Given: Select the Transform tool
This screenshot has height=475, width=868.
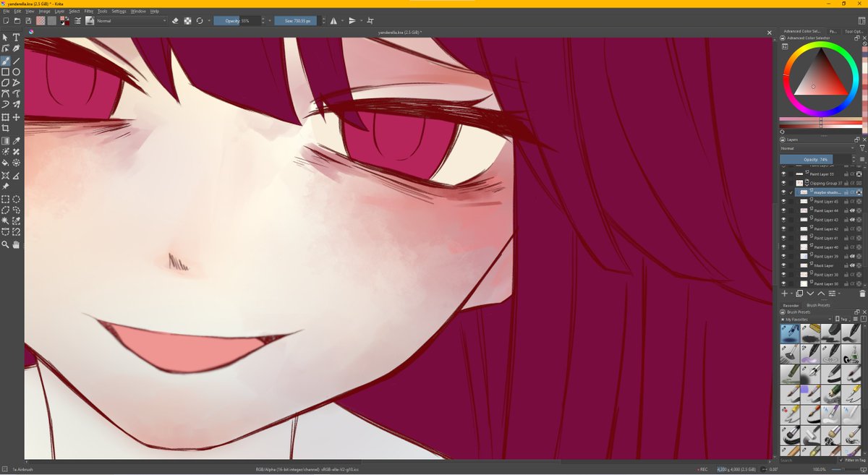Looking at the screenshot, I should 6,116.
